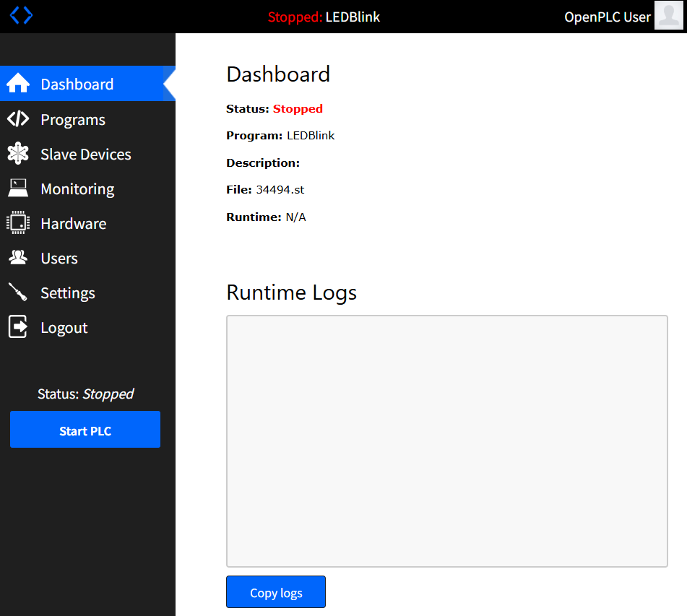The image size is (687, 616).
Task: Click the Settings screwdriver icon
Action: pyautogui.click(x=18, y=292)
